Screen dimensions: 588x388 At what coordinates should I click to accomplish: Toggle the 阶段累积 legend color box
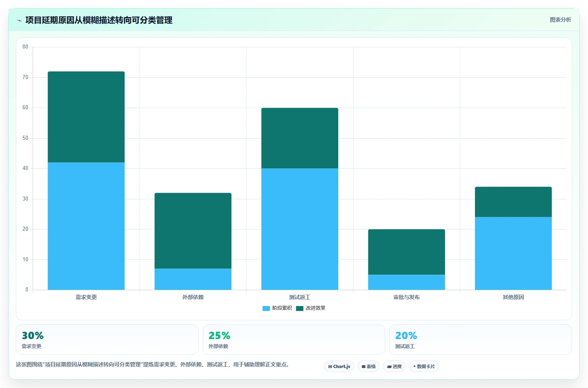click(x=266, y=308)
